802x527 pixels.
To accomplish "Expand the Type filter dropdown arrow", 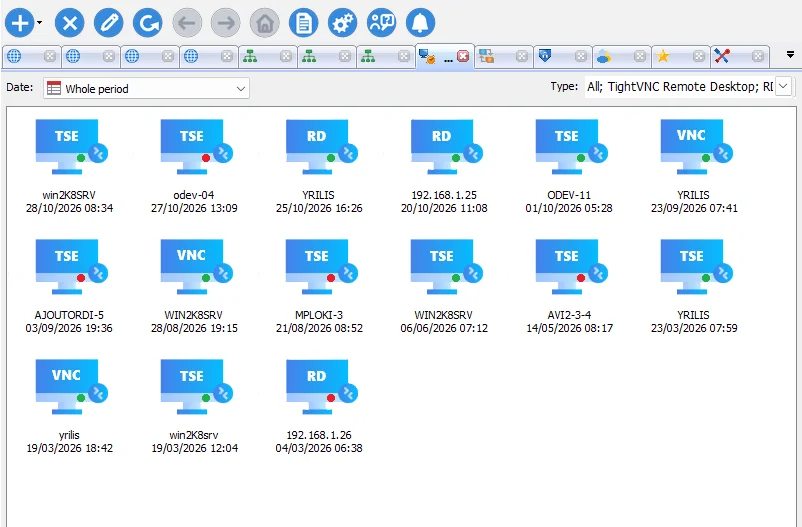I will (783, 86).
